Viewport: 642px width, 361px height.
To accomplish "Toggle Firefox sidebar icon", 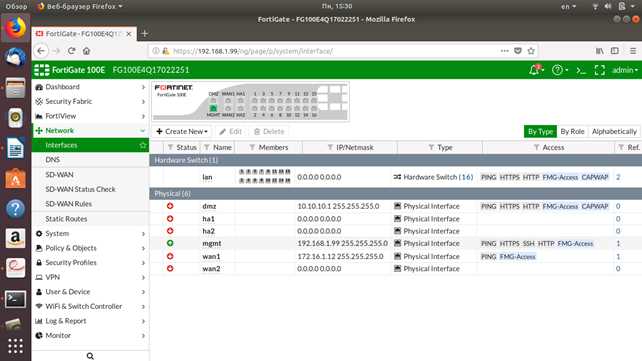I will [x=615, y=51].
